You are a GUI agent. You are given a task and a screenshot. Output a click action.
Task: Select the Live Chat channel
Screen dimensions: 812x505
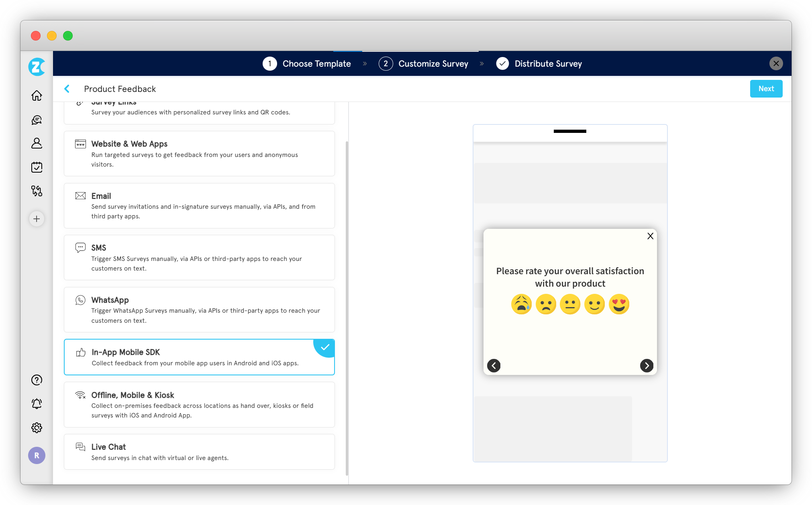coord(199,452)
